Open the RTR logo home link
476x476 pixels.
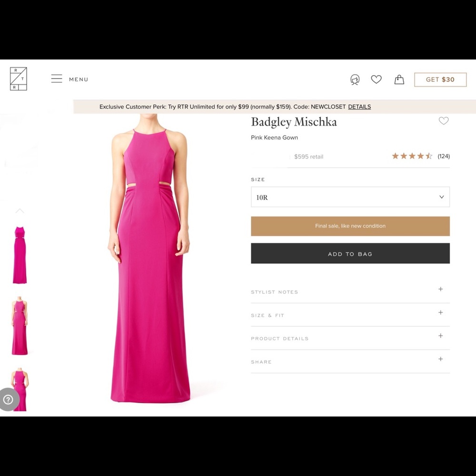(x=19, y=79)
